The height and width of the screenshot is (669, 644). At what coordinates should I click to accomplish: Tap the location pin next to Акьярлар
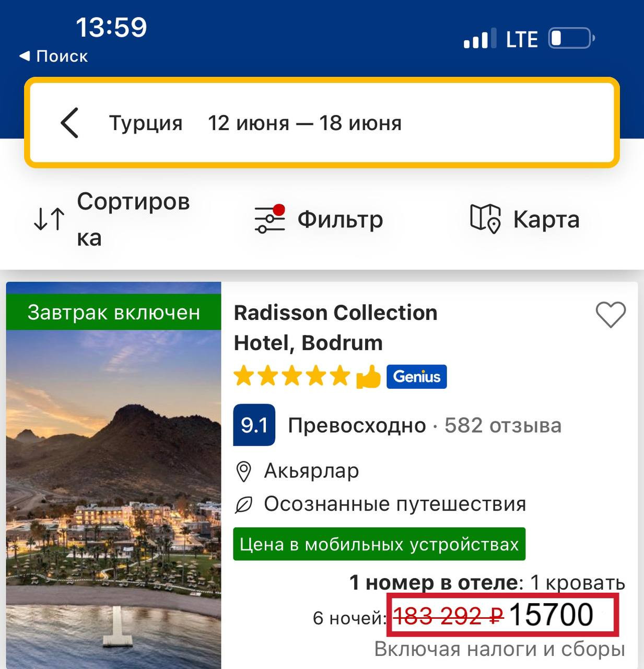243,471
